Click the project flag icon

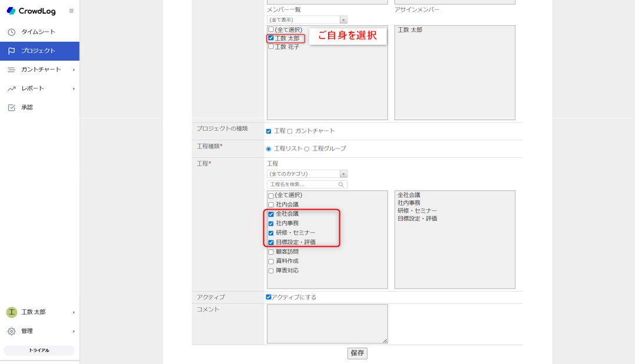pos(11,51)
